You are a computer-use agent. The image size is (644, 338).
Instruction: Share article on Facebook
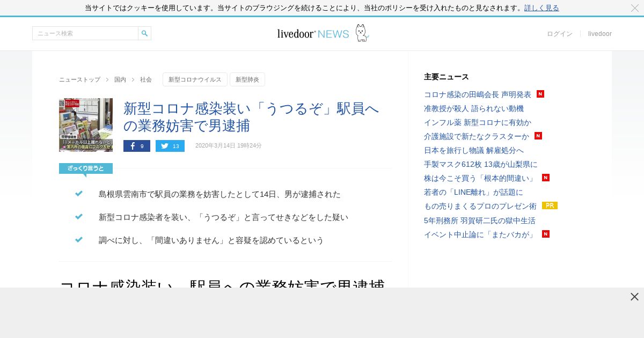137,146
